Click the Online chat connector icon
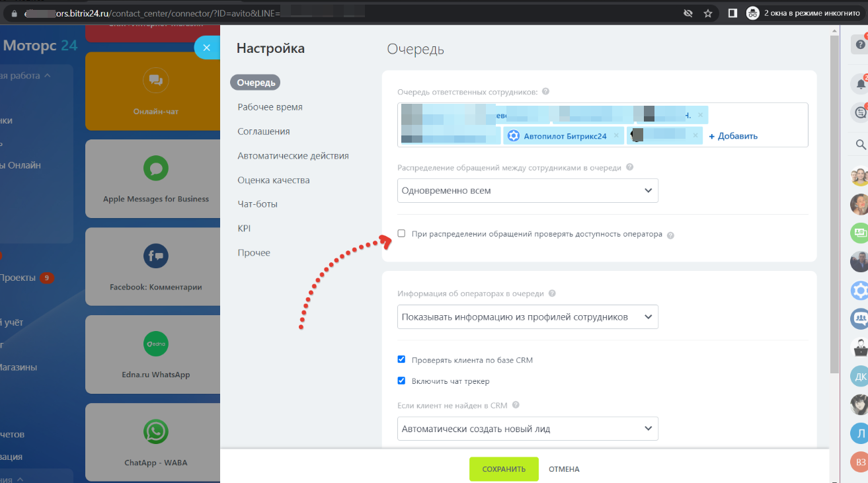868x483 pixels. click(155, 81)
